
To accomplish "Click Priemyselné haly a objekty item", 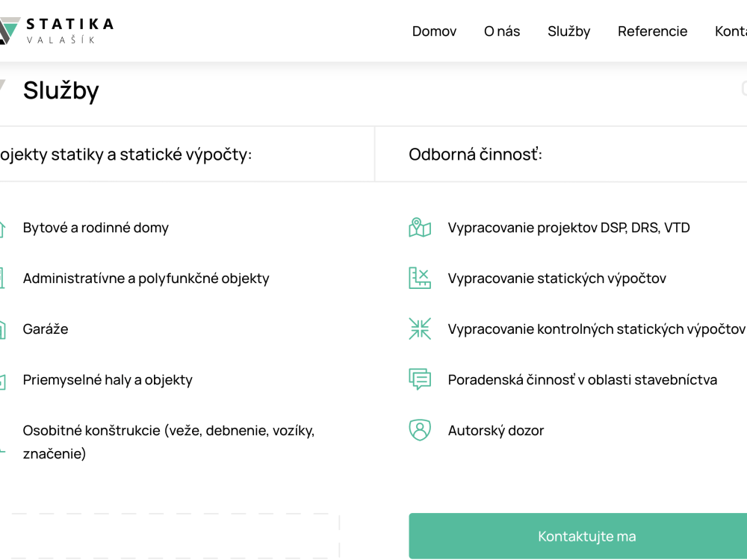I will [108, 379].
